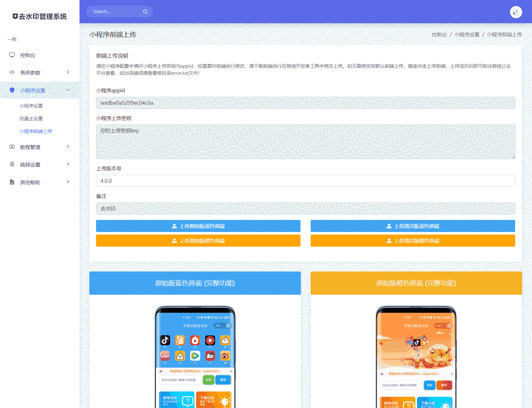Click the 小程序上传密钥 text area
The height and width of the screenshot is (408, 532).
(x=306, y=142)
